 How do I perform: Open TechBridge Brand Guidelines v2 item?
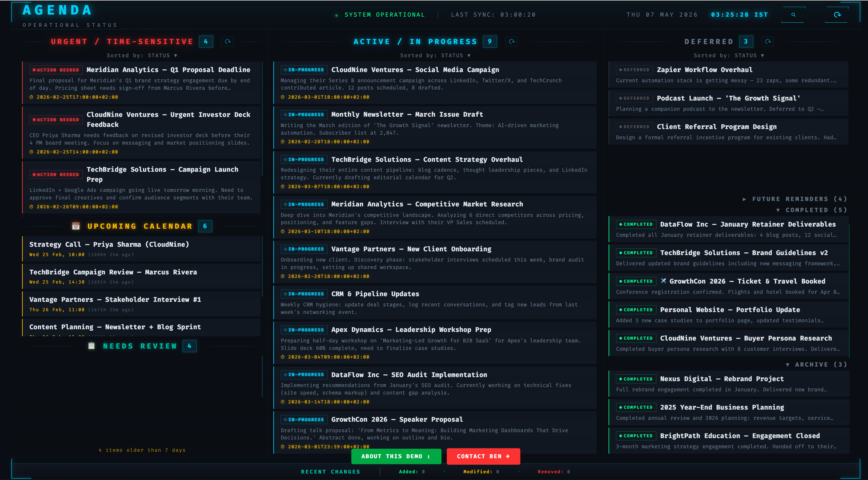[x=729, y=258]
